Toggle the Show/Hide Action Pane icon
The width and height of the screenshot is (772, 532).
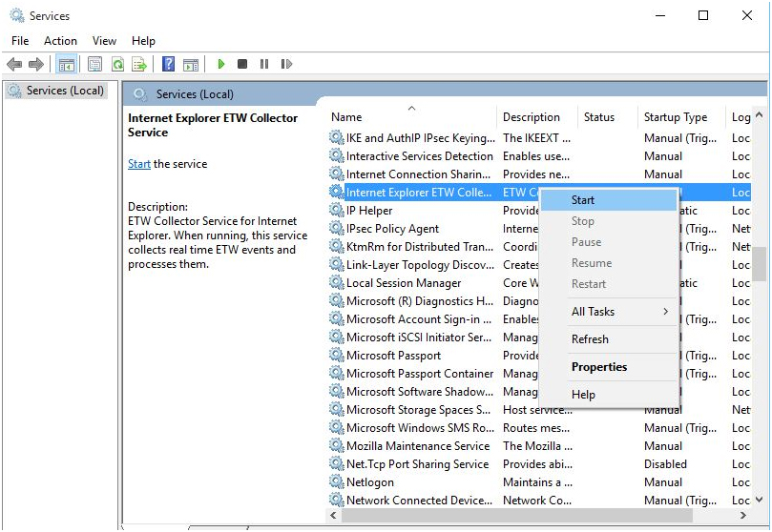(x=191, y=64)
